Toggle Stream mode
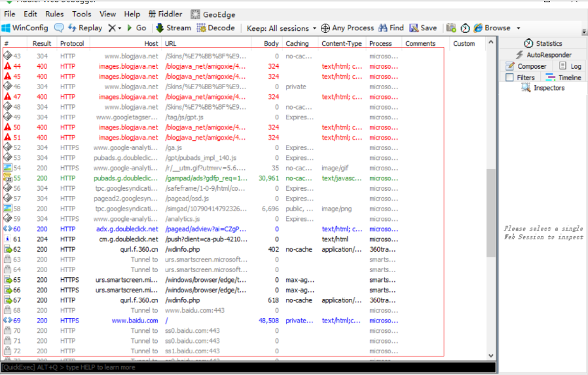Image resolution: width=588 pixels, height=375 pixels. point(174,28)
